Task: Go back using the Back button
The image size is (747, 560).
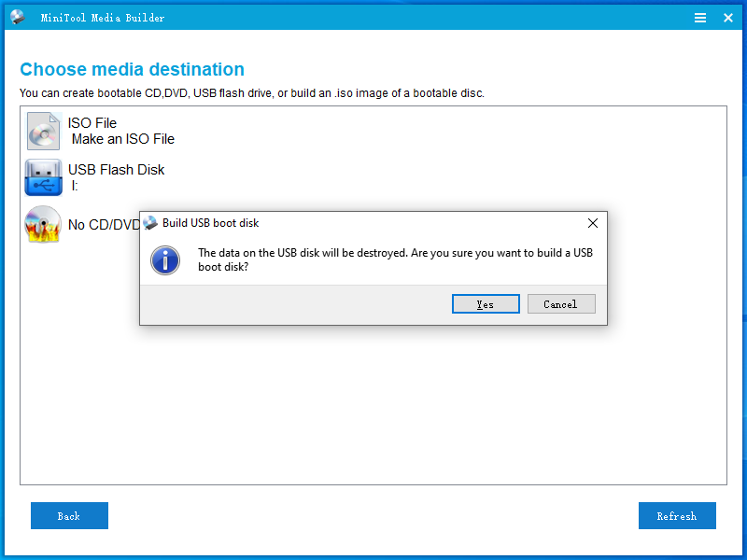Action: (x=69, y=516)
